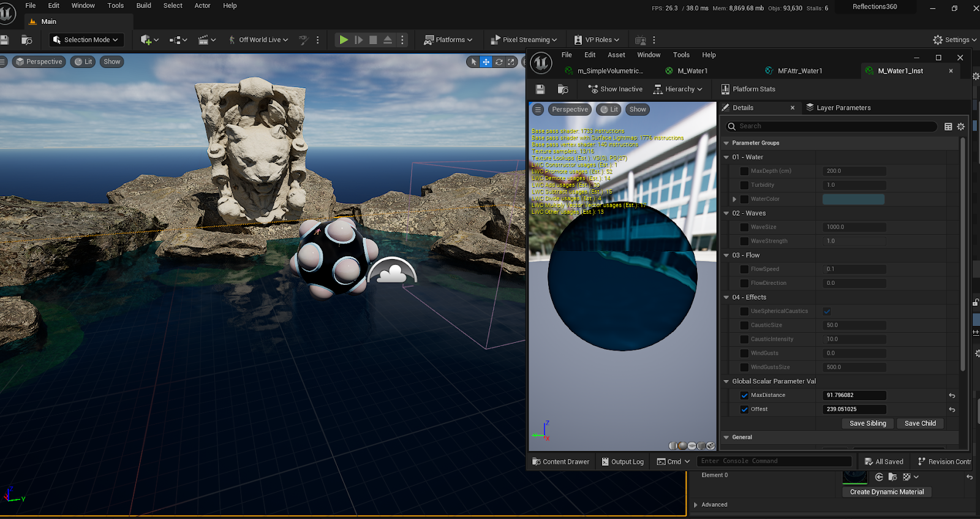Click the Create Dynamic Material button
This screenshot has height=519, width=980.
click(887, 492)
